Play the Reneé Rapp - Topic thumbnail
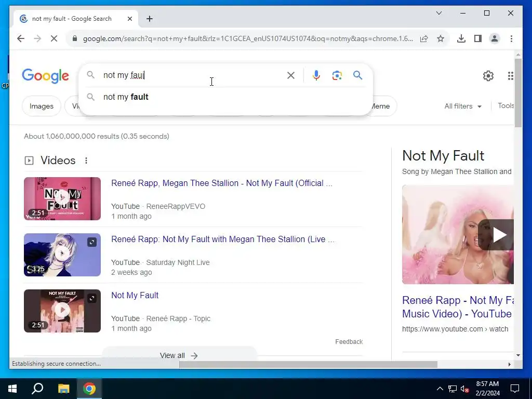Image resolution: width=532 pixels, height=399 pixels. (x=62, y=311)
